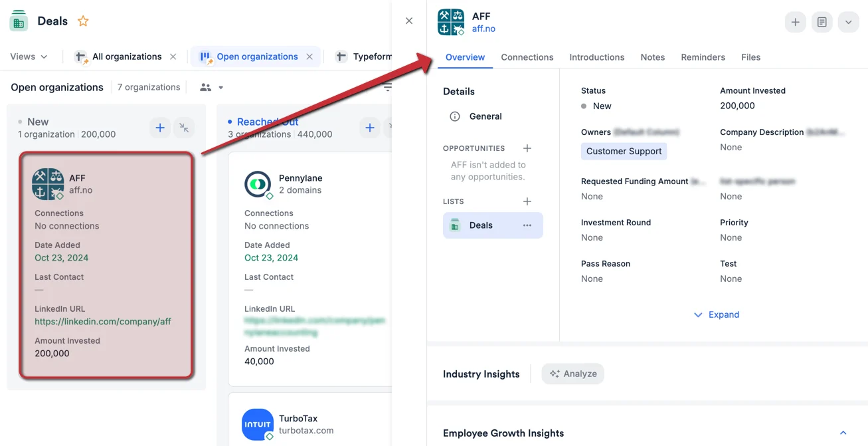Close the All organizations view tab
The image size is (868, 446).
pos(173,56)
